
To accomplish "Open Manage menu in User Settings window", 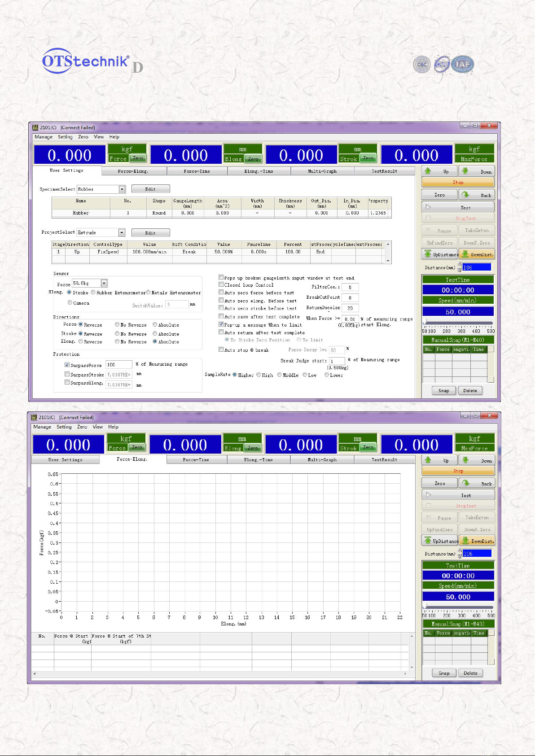I will point(44,137).
